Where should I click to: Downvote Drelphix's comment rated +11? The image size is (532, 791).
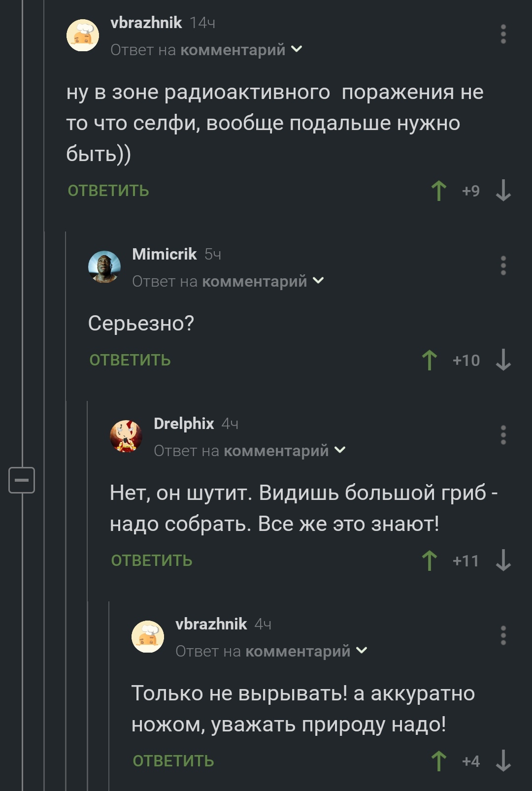point(503,560)
